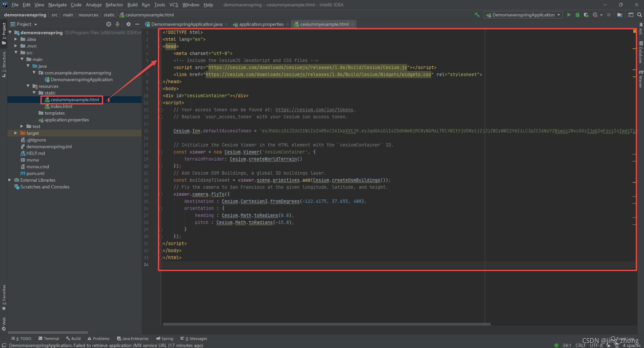
Task: Open the DemomavenspringApplication run configuration dropdown
Action: [x=523, y=15]
